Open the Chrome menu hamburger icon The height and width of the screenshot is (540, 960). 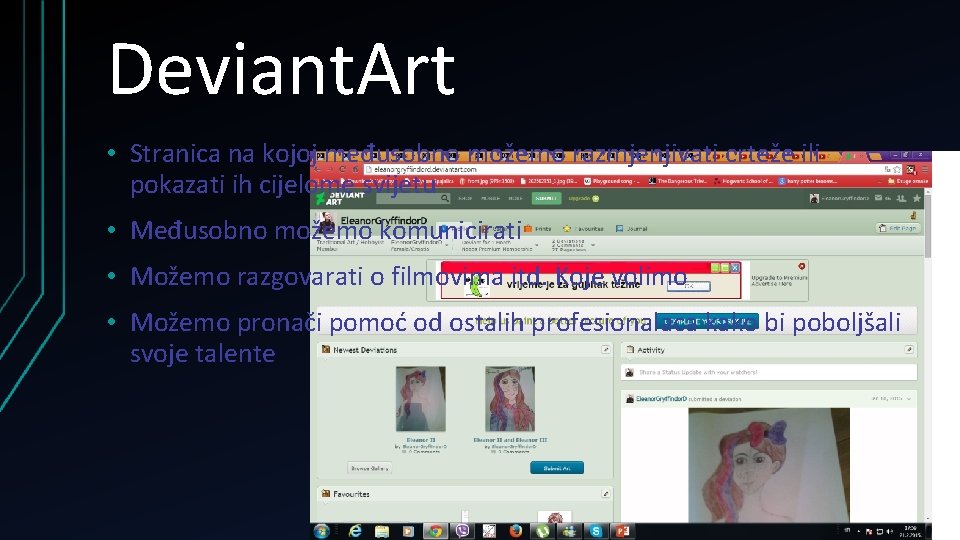click(925, 169)
